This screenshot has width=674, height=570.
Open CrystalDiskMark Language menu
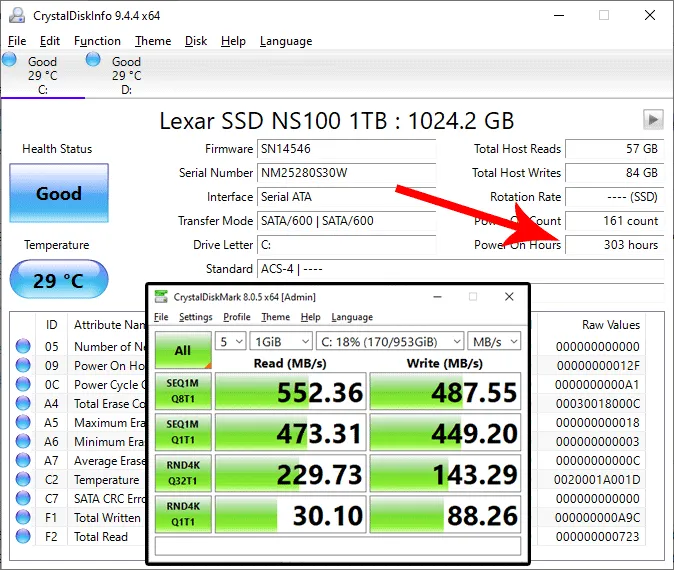(x=352, y=317)
